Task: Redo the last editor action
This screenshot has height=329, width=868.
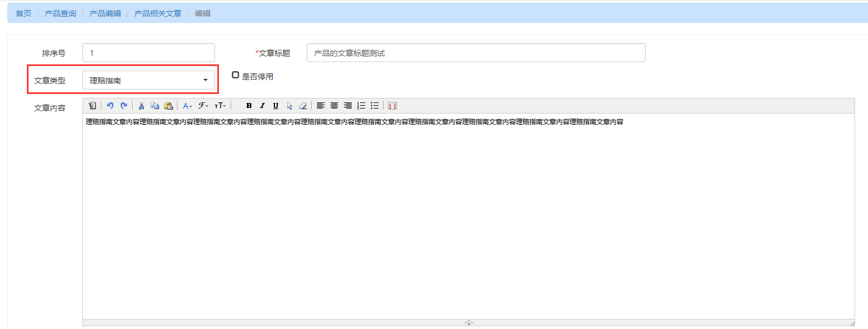Action: click(x=124, y=105)
